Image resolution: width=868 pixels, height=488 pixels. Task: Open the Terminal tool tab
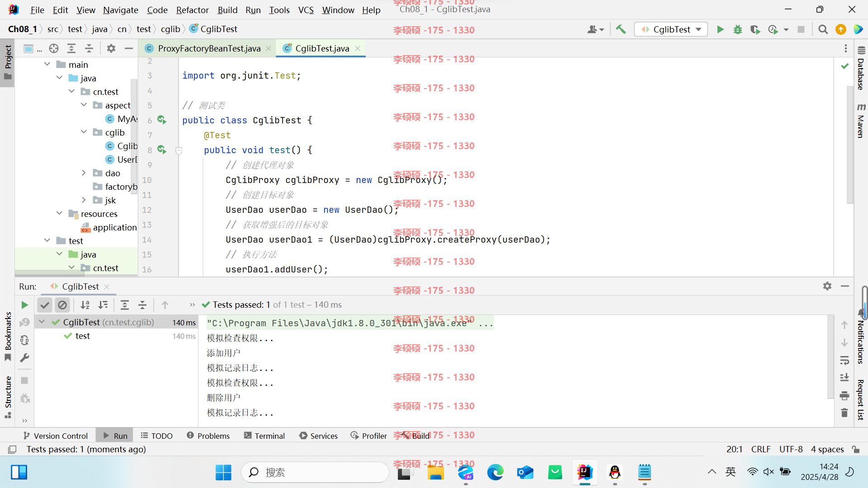(264, 436)
